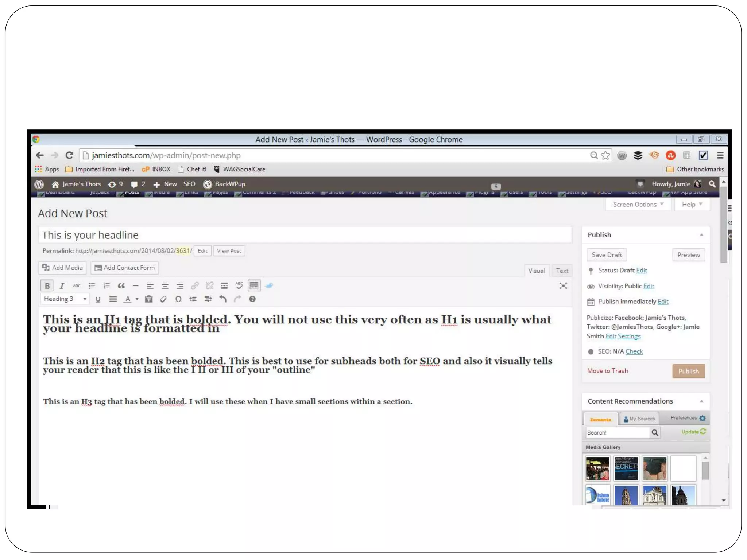
Task: Click the Insert Read More tag icon
Action: [224, 286]
